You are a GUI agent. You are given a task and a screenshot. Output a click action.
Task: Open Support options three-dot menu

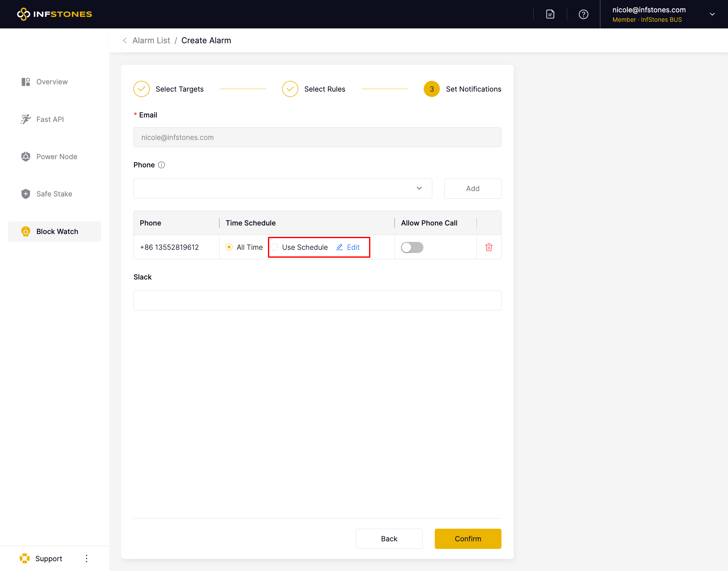[x=87, y=558]
